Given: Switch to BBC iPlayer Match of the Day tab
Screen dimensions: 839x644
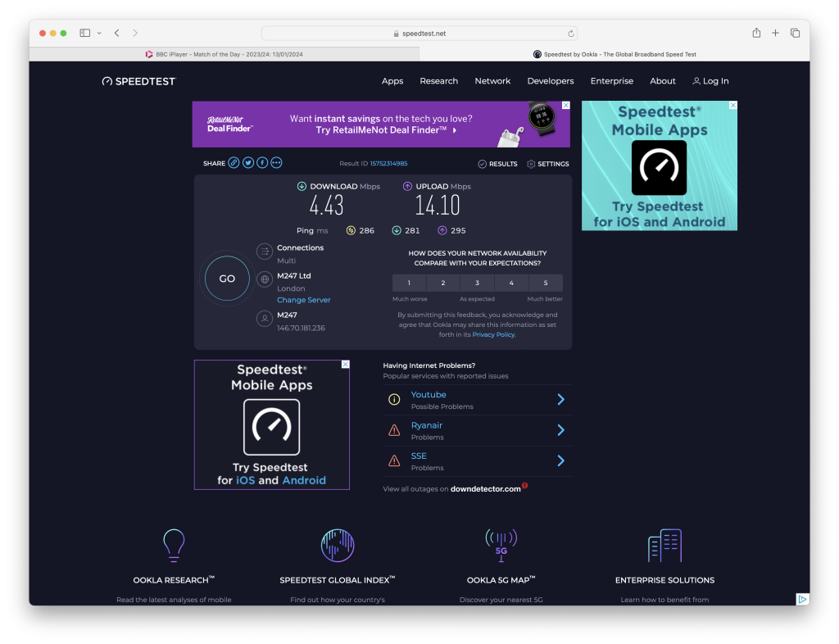Looking at the screenshot, I should coord(224,54).
